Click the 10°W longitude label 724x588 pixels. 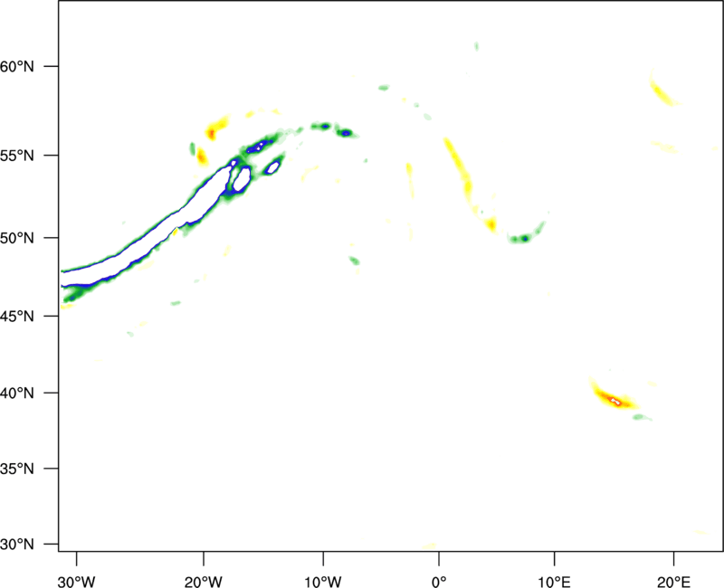[x=323, y=582]
